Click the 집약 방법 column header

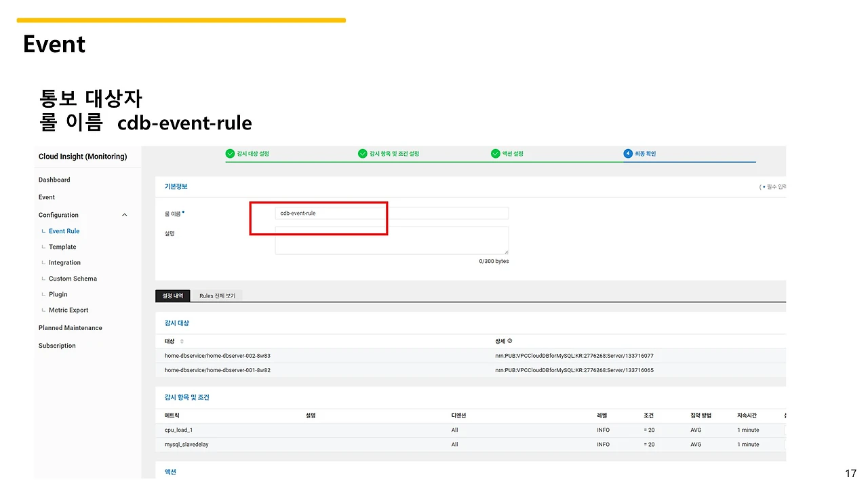pyautogui.click(x=701, y=415)
